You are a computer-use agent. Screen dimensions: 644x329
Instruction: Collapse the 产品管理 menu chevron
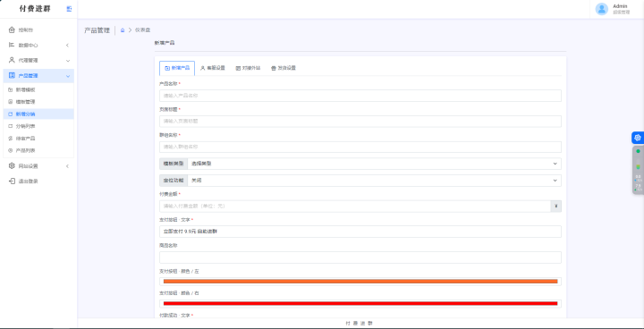[68, 76]
